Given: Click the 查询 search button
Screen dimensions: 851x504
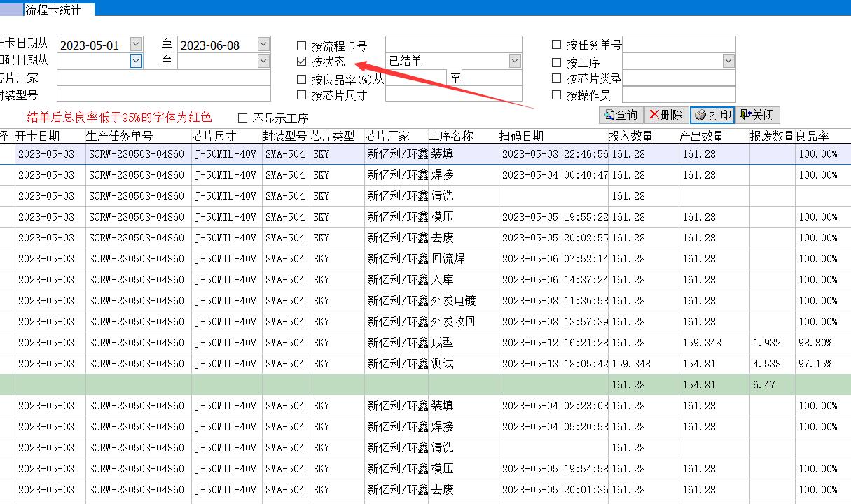Looking at the screenshot, I should (x=621, y=115).
